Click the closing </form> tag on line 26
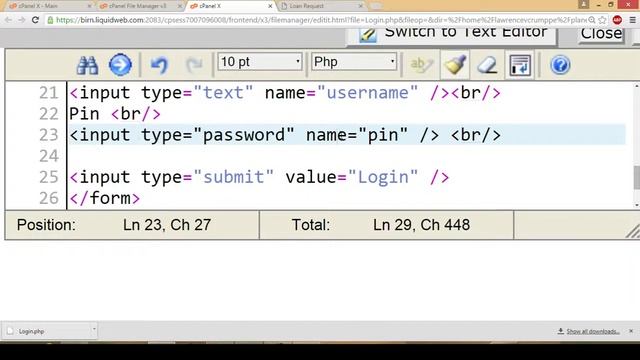 [104, 198]
